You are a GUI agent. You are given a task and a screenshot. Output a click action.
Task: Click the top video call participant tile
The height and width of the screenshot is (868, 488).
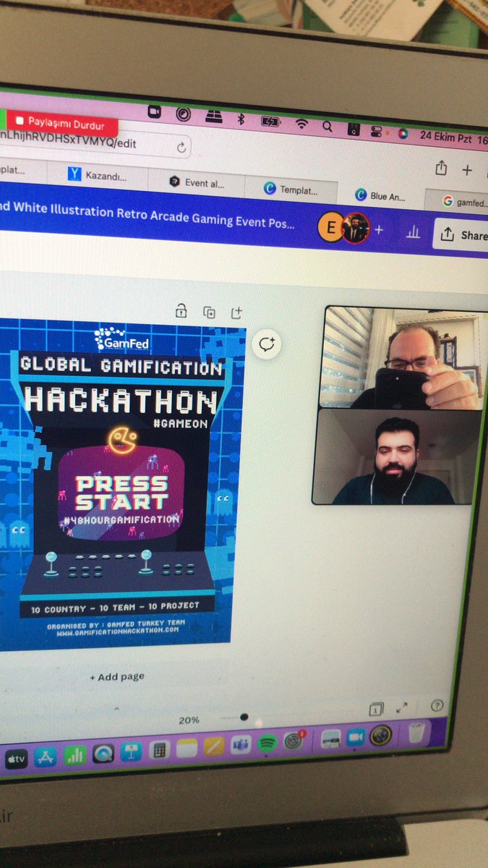[x=402, y=357]
